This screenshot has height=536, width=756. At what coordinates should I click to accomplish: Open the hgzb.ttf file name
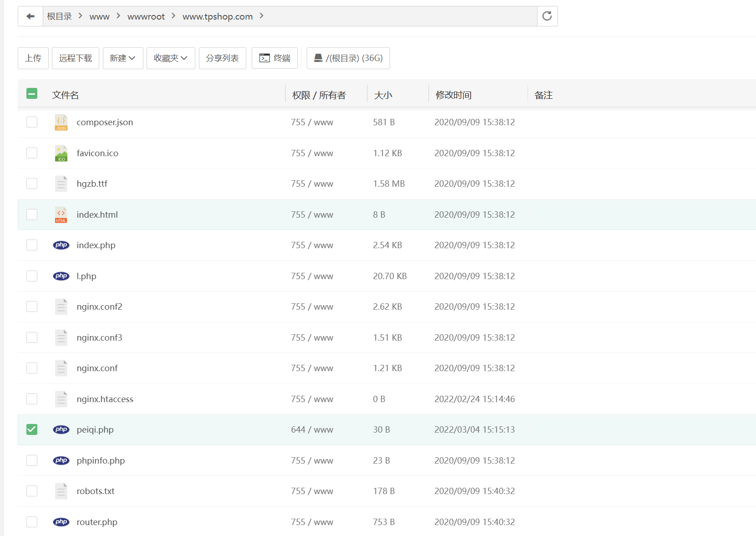point(92,184)
